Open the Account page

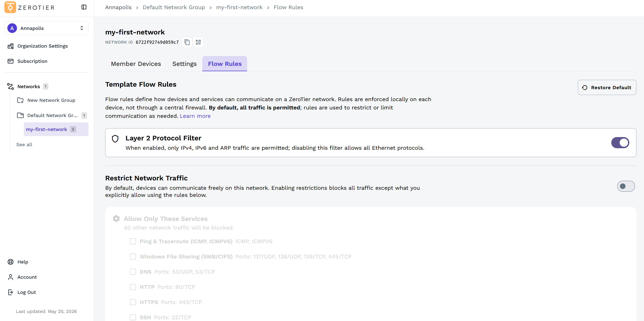pyautogui.click(x=27, y=277)
